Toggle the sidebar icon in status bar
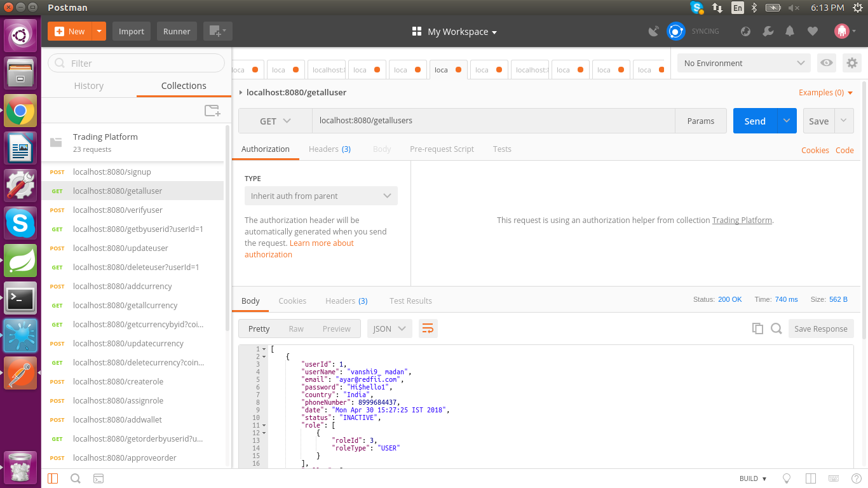The width and height of the screenshot is (868, 488). pos(53,478)
